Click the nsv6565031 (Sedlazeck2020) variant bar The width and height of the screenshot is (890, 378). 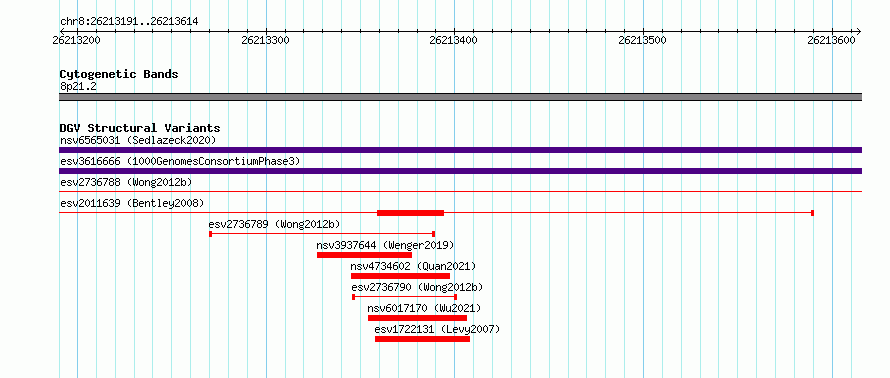(460, 150)
